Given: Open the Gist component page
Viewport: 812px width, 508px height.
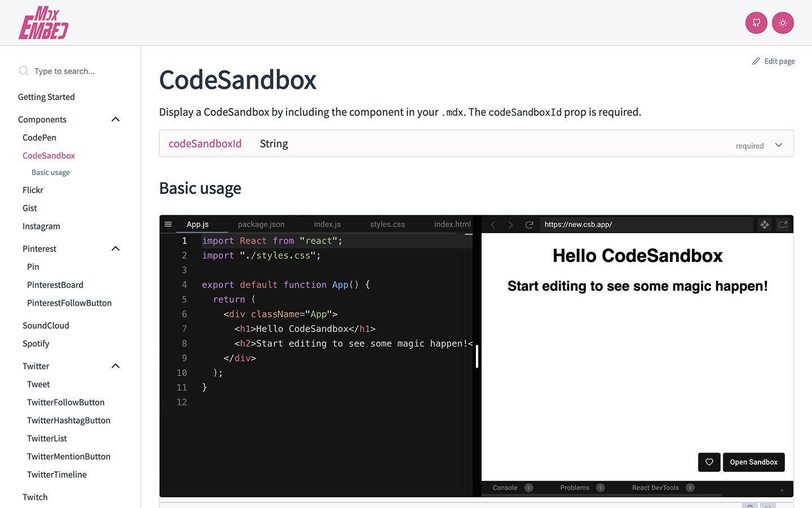Looking at the screenshot, I should pyautogui.click(x=30, y=208).
